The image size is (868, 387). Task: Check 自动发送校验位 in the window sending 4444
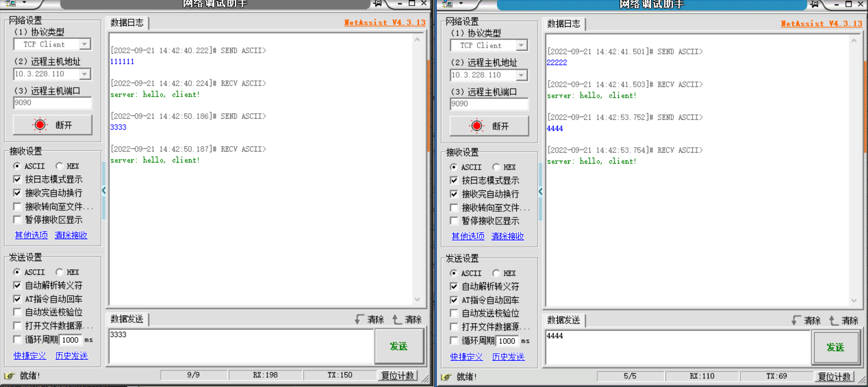pos(454,313)
